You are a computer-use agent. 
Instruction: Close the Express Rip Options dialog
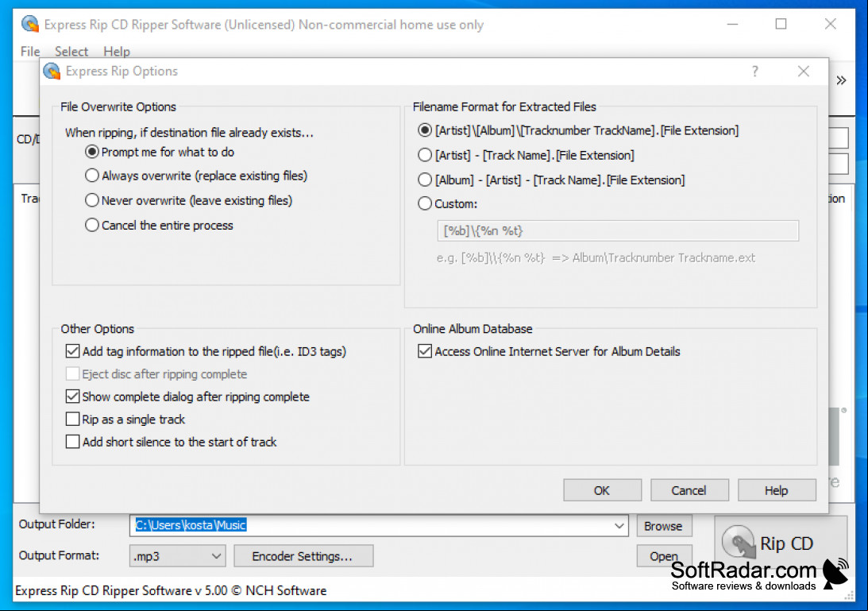tap(804, 72)
